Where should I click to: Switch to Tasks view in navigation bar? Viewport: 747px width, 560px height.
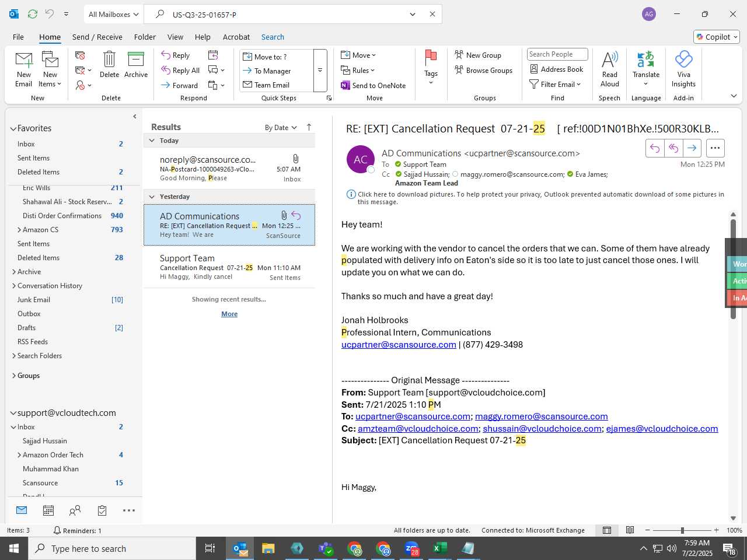tap(102, 511)
